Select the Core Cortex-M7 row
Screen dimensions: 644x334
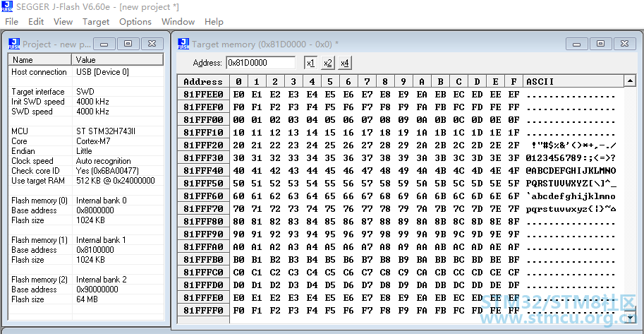click(x=85, y=141)
